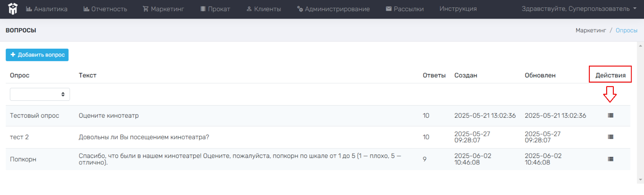Click the Добавить вопрос button
644x195 pixels.
pyautogui.click(x=37, y=55)
